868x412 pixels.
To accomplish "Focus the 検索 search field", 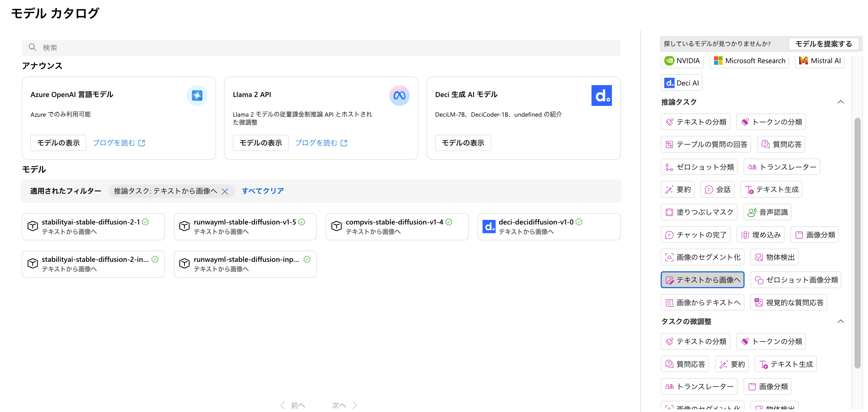I will tap(321, 48).
